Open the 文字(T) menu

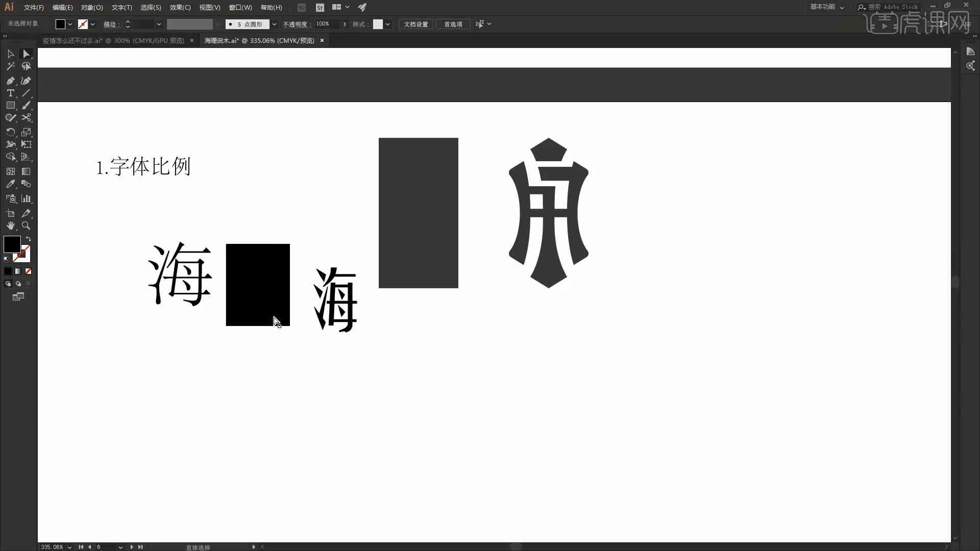pyautogui.click(x=121, y=8)
